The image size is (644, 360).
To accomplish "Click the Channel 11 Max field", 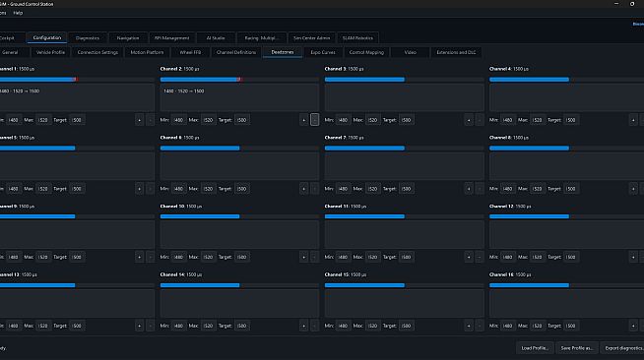I will 373,257.
